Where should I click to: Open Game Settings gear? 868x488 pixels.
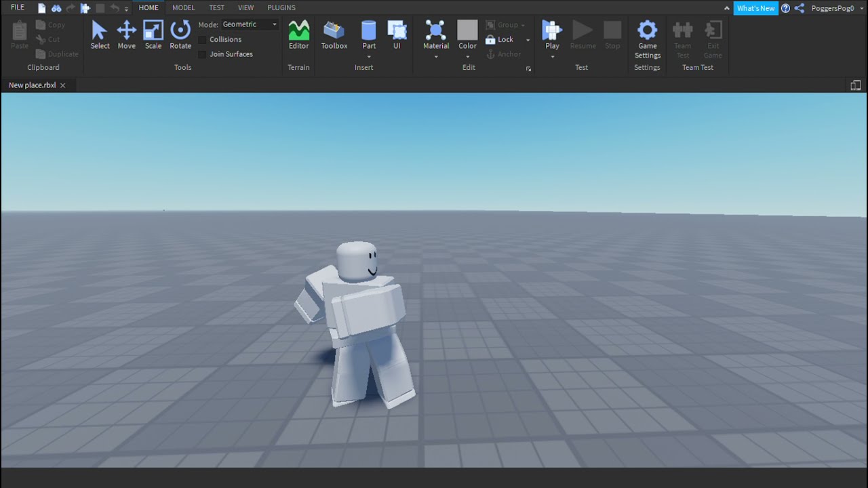click(x=648, y=30)
